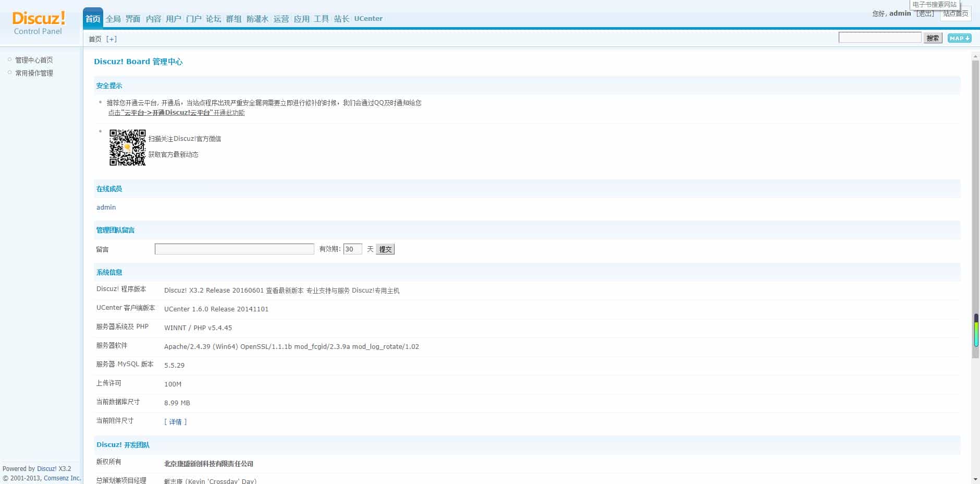Screen dimensions: 980x484
Task: Click the [+] add shortcut link
Action: coord(112,39)
